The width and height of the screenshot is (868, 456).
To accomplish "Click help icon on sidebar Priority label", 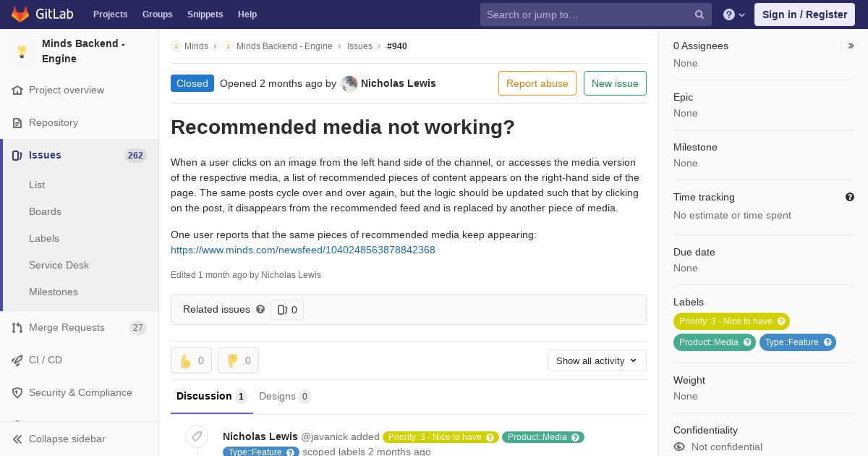I will click(781, 321).
